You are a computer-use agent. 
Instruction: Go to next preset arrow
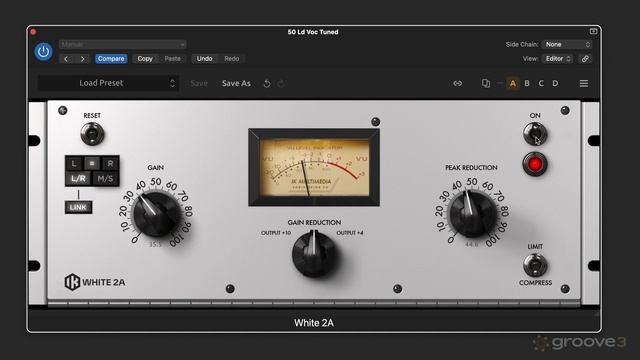(x=82, y=59)
